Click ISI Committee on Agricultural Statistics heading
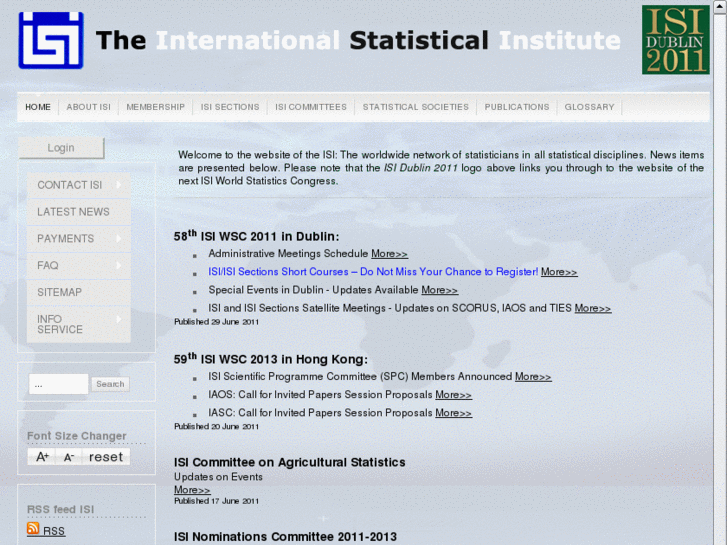 click(x=290, y=462)
